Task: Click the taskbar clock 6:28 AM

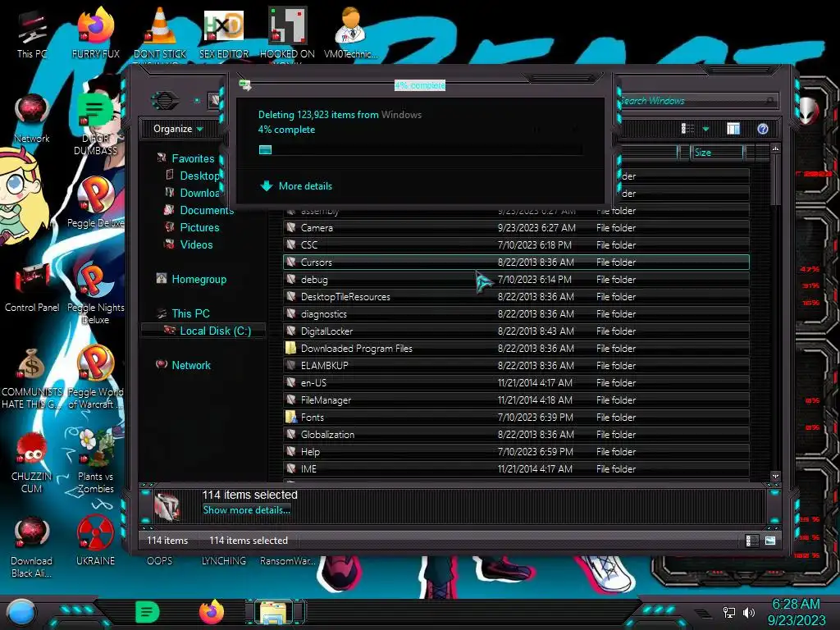Action: click(x=796, y=604)
